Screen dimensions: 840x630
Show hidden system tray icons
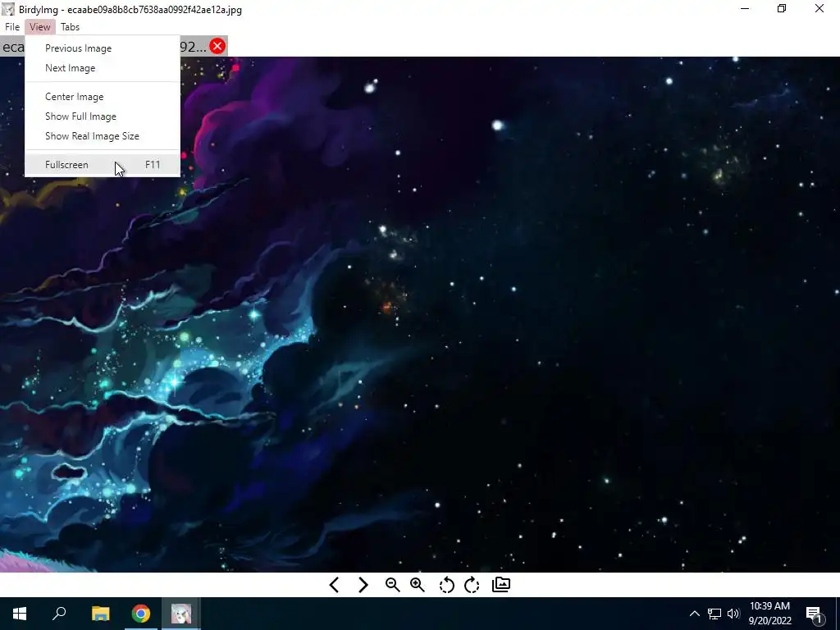(694, 614)
